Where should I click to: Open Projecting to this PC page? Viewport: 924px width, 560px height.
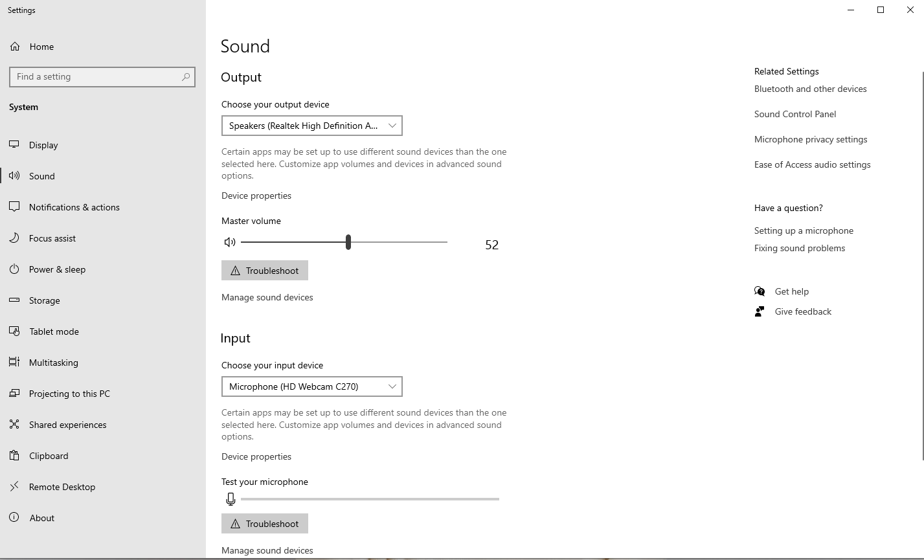coord(69,394)
